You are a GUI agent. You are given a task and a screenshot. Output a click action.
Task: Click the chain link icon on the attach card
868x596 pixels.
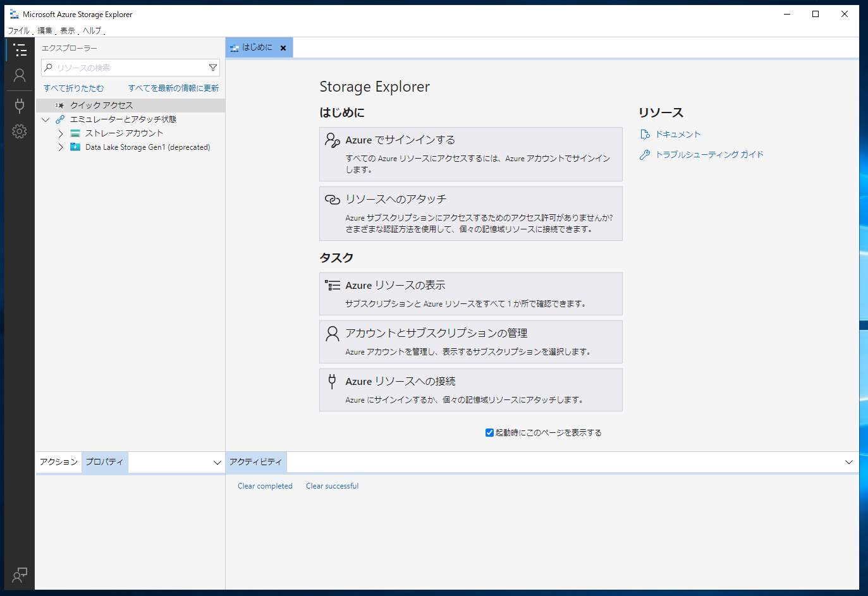(333, 200)
